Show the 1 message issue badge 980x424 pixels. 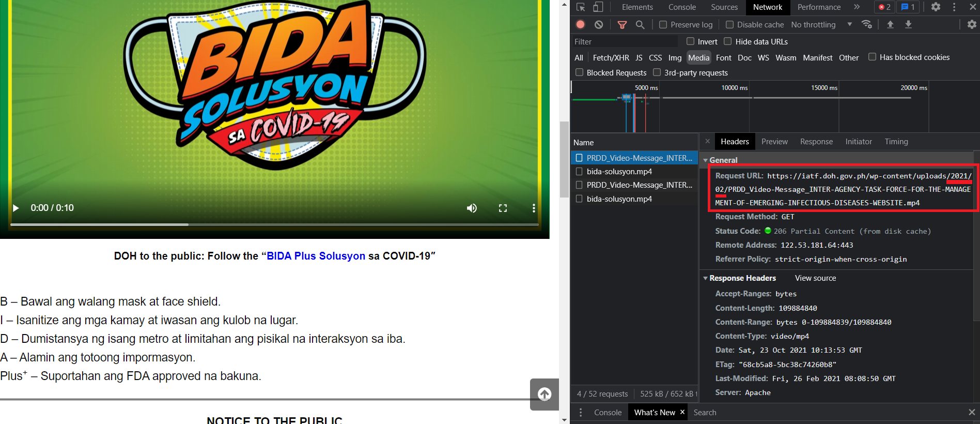coord(908,7)
